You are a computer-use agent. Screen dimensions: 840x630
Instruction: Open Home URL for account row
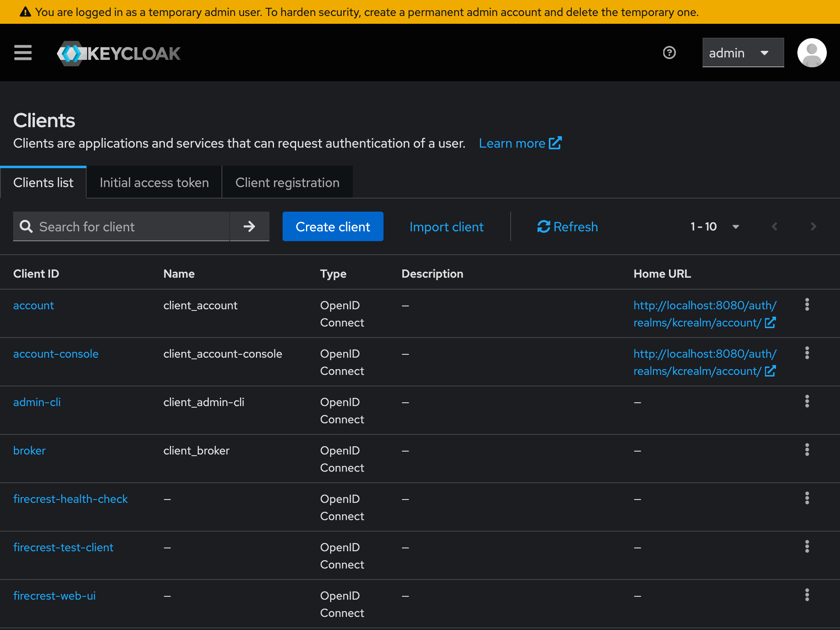pyautogui.click(x=705, y=314)
